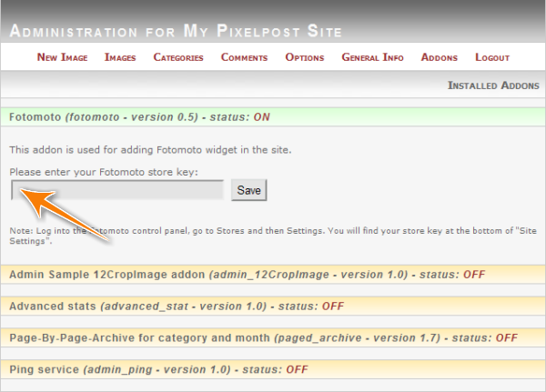Open the Addons page
The image size is (546, 392).
(440, 57)
